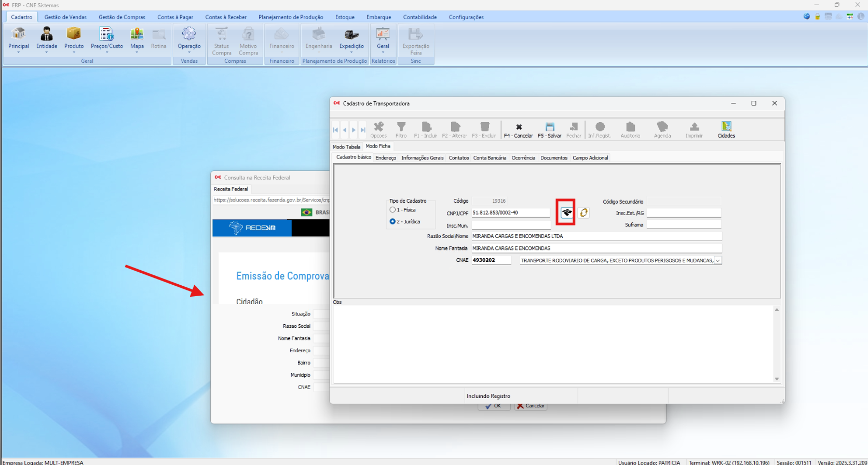Expand the Preços/Custo ribbon dropdown

click(x=107, y=52)
